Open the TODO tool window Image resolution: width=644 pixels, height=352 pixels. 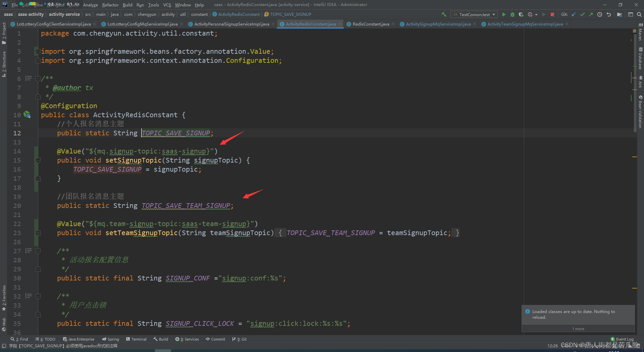point(45,339)
